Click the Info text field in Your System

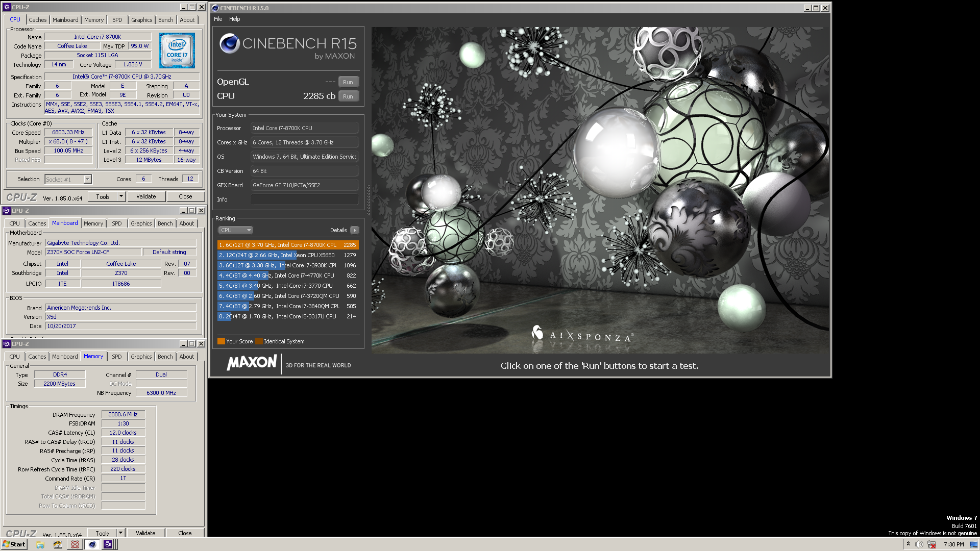tap(305, 199)
